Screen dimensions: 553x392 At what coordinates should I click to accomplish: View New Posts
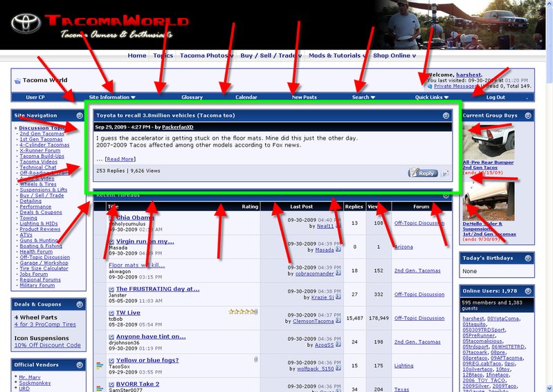pyautogui.click(x=304, y=97)
